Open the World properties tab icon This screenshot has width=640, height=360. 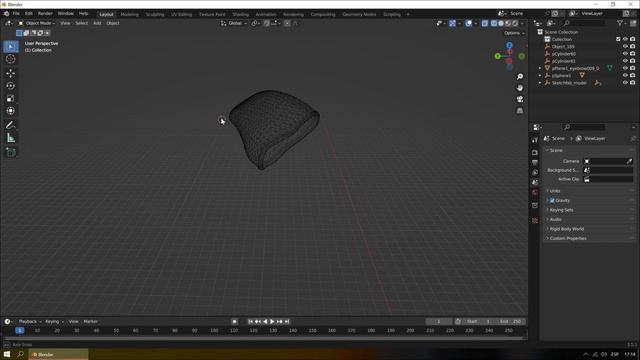[535, 192]
